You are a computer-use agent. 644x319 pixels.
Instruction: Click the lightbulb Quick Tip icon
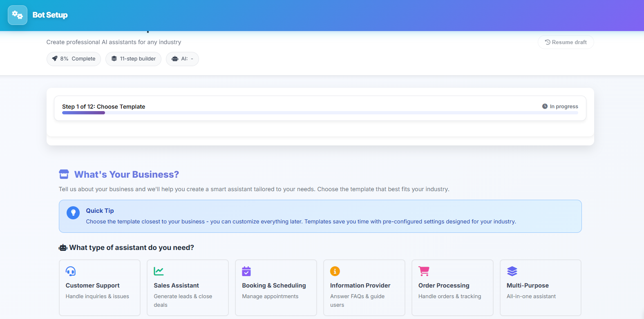coord(73,213)
